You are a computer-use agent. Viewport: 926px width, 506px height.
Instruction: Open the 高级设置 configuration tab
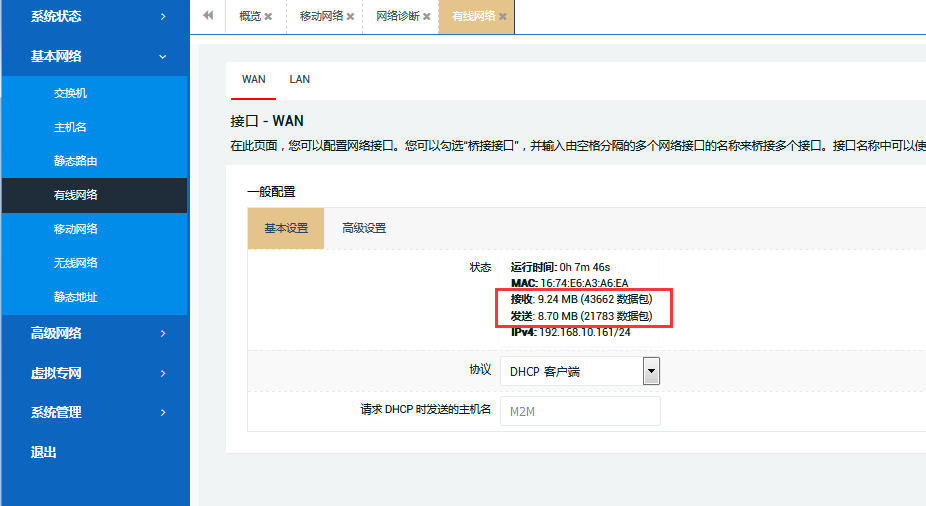click(364, 228)
